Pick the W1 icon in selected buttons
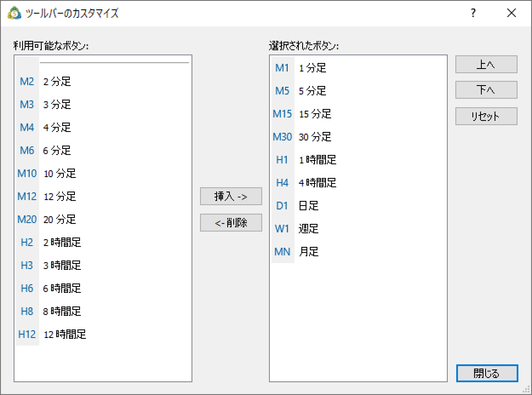Image resolution: width=532 pixels, height=395 pixels. pos(282,229)
